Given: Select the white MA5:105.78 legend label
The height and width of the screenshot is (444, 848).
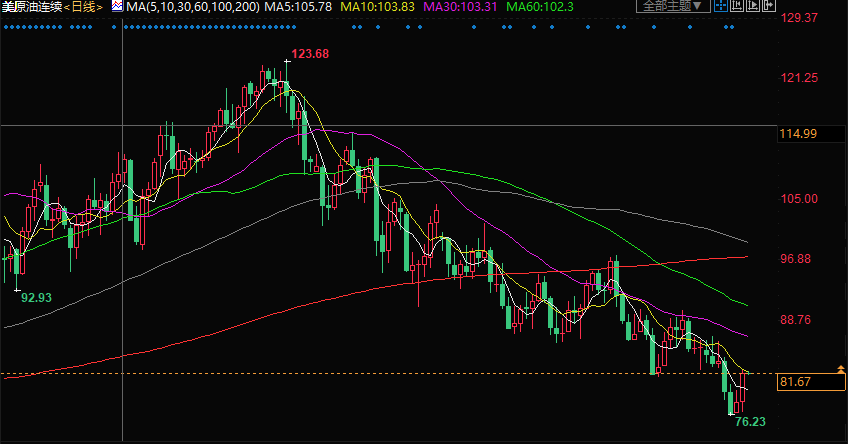Looking at the screenshot, I should tap(299, 7).
